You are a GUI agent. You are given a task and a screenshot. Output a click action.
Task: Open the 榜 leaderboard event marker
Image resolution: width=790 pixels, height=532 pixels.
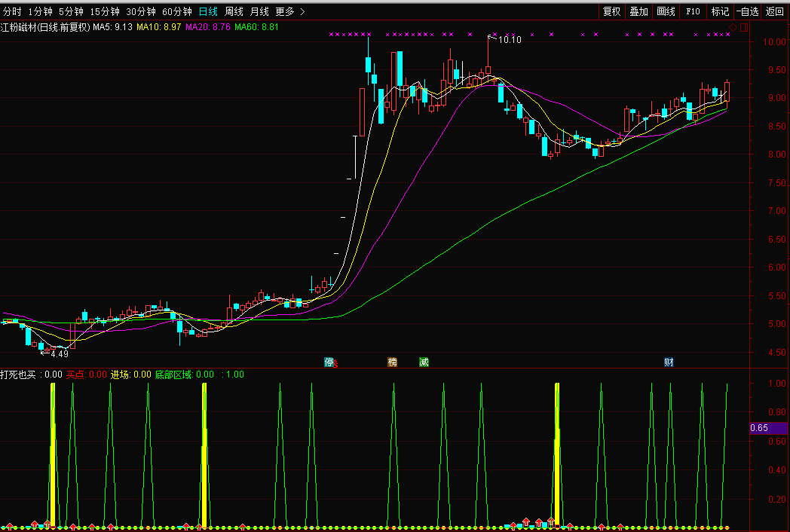tap(393, 362)
